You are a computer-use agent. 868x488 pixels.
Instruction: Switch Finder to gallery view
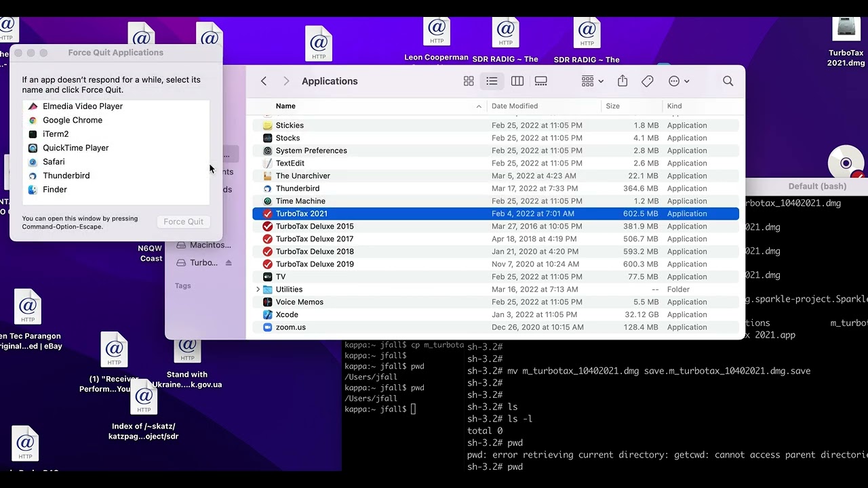(541, 81)
